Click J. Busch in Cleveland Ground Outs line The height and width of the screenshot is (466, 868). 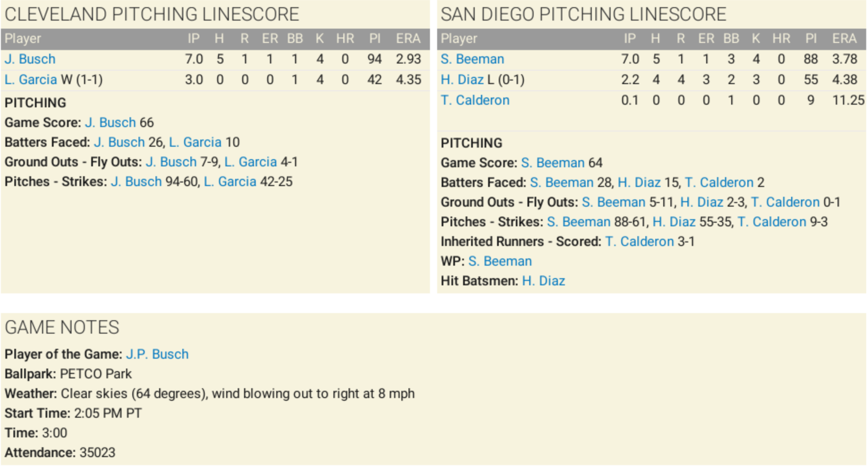(171, 162)
